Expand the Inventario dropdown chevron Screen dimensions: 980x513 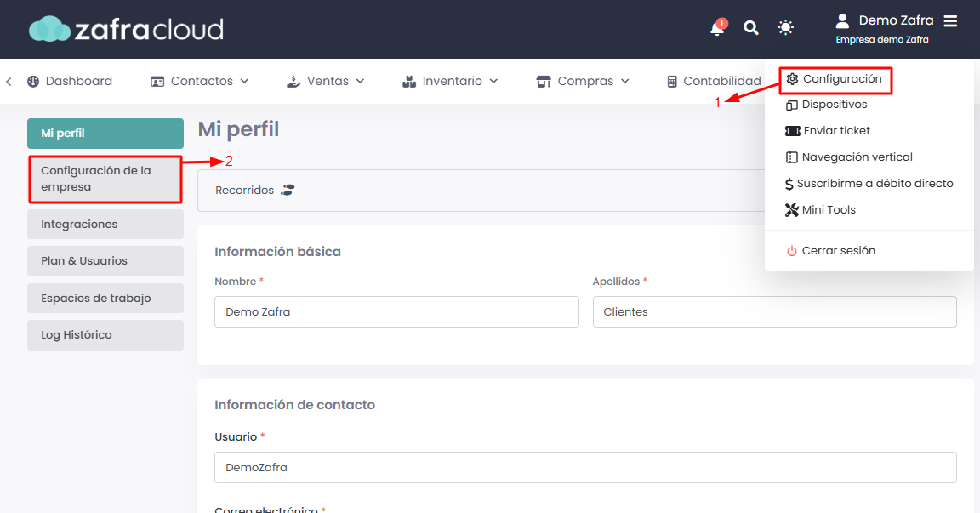tap(493, 81)
